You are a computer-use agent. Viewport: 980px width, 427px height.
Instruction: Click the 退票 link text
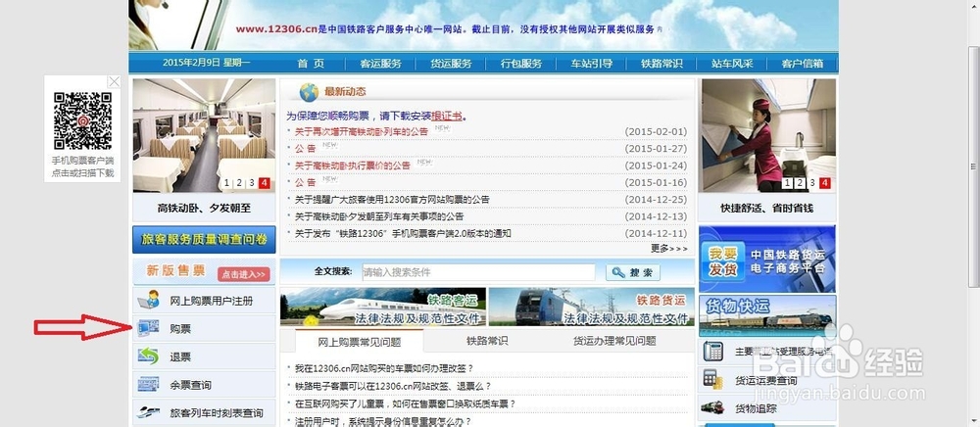point(180,357)
